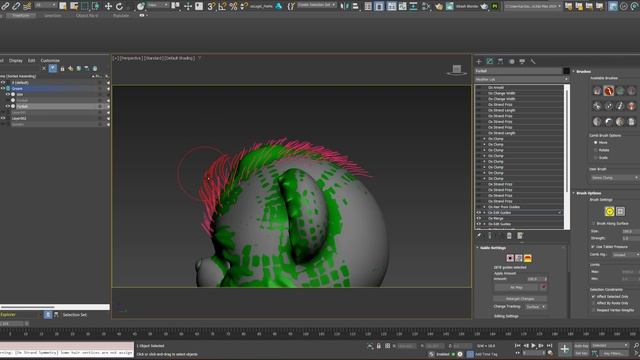The height and width of the screenshot is (360, 640).
Task: Toggle the 3D Snaps button
Action: (211, 6)
